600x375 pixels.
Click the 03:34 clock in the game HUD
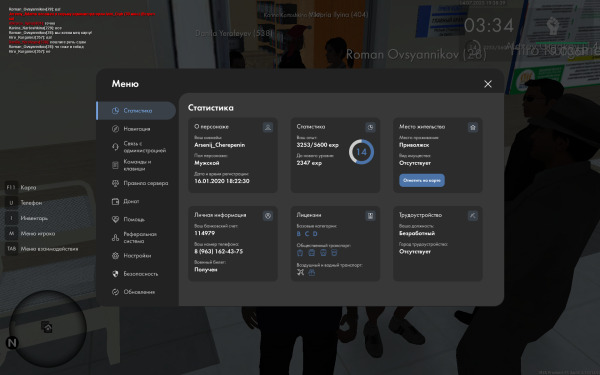(x=489, y=26)
